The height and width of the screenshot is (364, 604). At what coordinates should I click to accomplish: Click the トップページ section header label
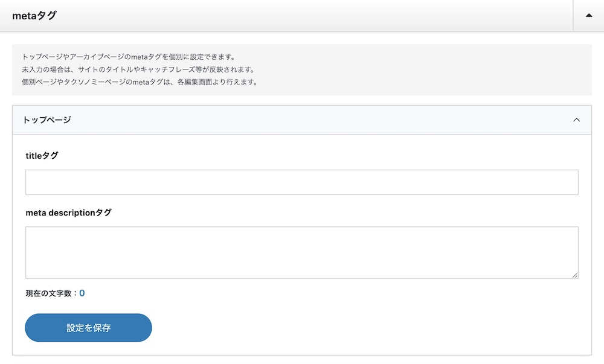point(47,120)
